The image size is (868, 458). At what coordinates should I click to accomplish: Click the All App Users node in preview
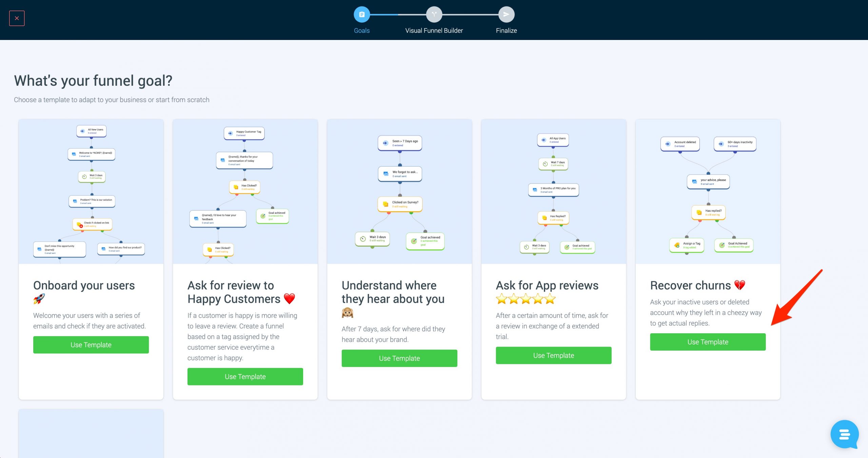click(553, 140)
